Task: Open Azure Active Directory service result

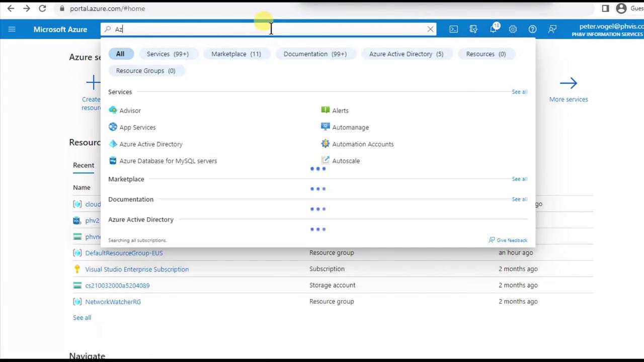Action: coord(150,144)
